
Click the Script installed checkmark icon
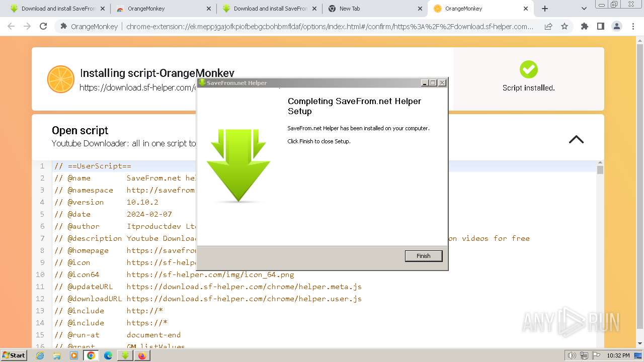pos(528,69)
